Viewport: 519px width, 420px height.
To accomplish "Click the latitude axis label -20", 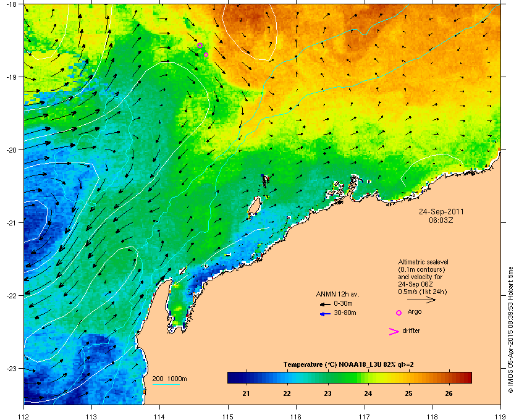I will [x=12, y=150].
